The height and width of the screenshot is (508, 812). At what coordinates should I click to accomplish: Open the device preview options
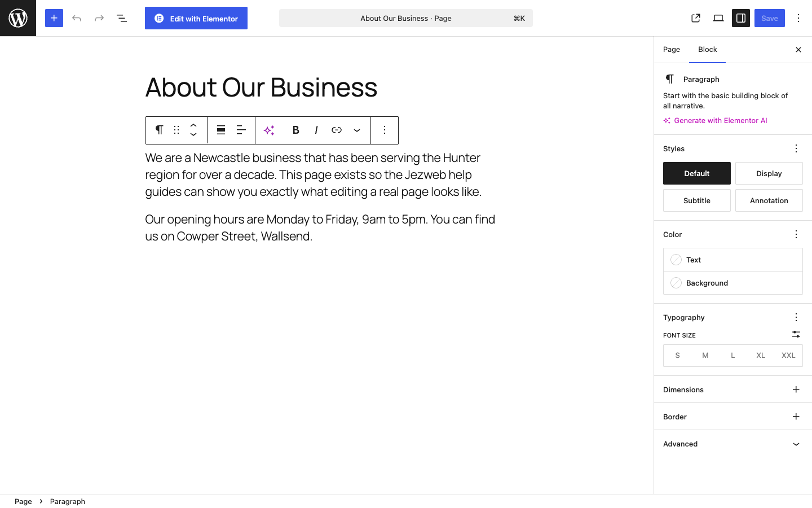[718, 18]
